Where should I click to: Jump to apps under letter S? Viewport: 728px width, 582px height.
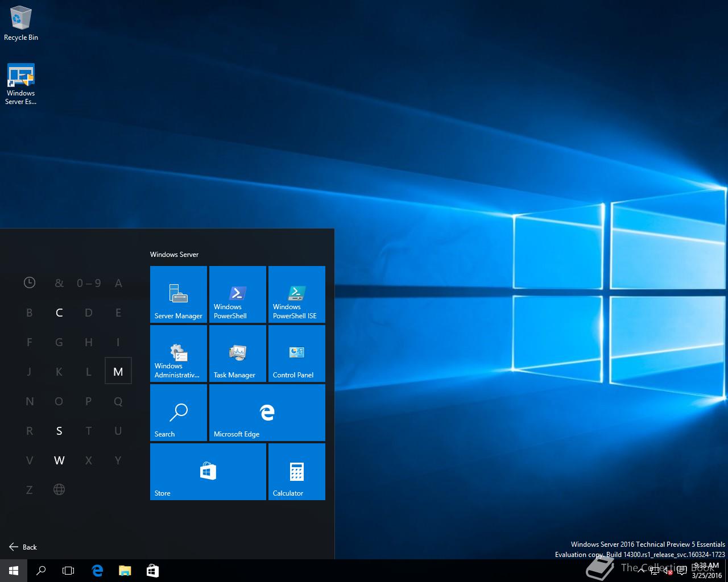pyautogui.click(x=59, y=430)
